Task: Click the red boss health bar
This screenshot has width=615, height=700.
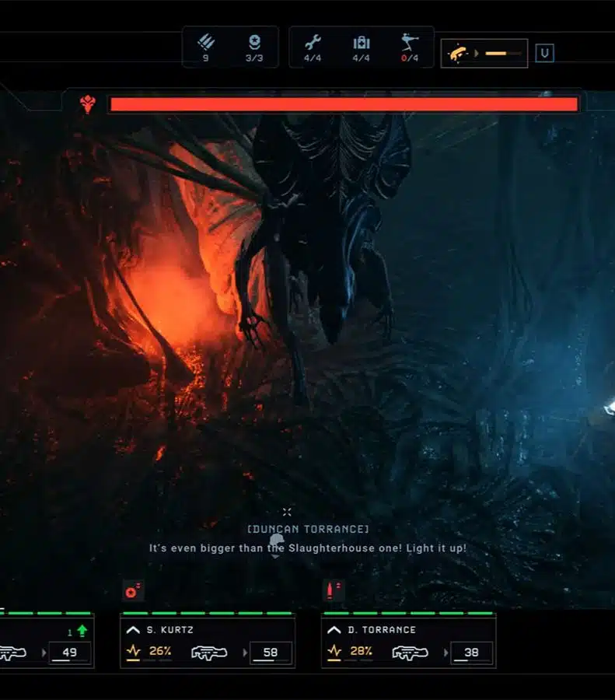Action: point(344,104)
